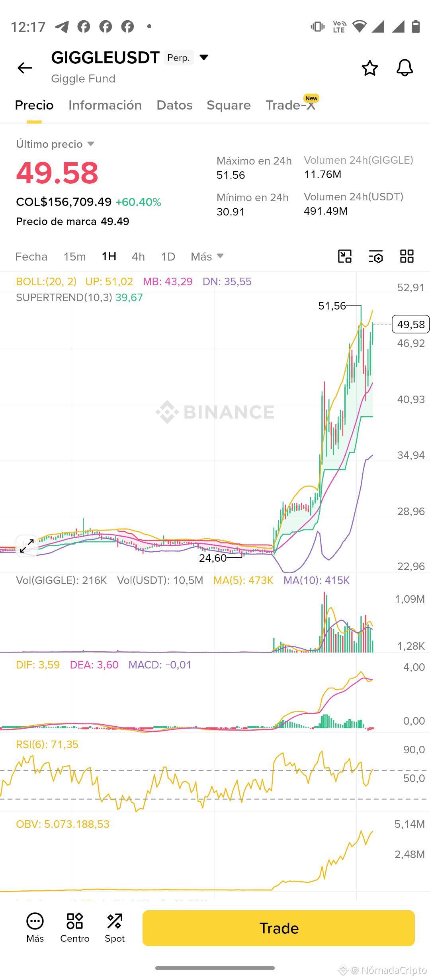The height and width of the screenshot is (980, 430).
Task: Tap the MA(5): 473K volume average label
Action: (243, 580)
